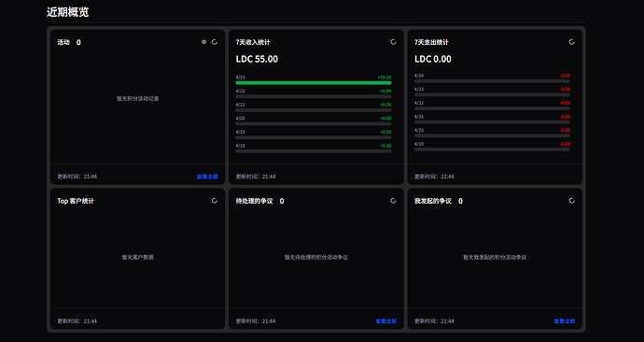Refresh the 活动 card
This screenshot has height=342, width=644.
tap(215, 42)
